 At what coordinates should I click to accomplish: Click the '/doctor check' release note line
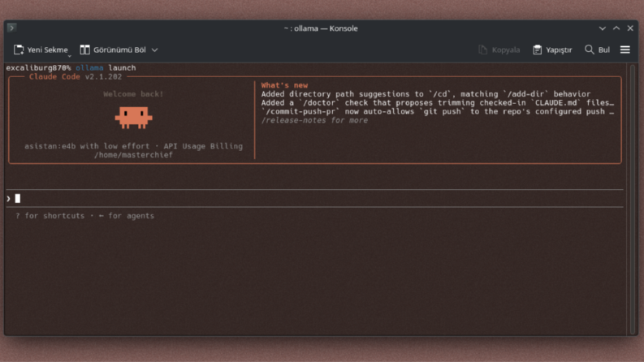438,102
